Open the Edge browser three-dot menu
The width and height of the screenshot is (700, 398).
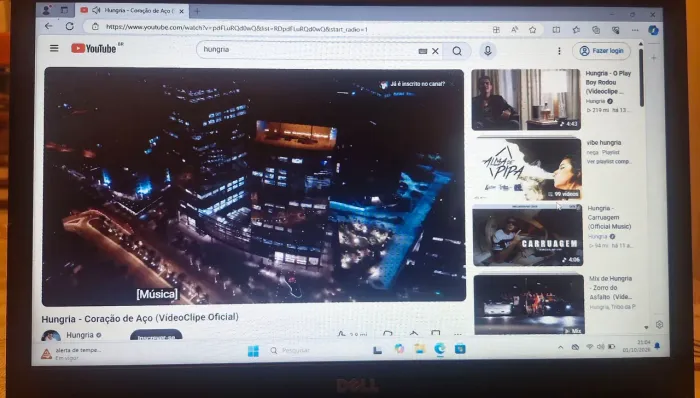pos(635,30)
